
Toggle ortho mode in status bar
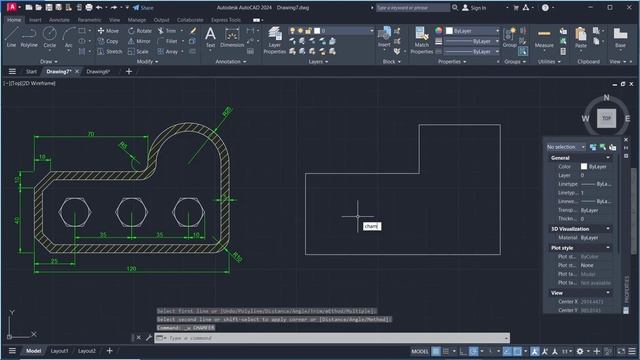pyautogui.click(x=462, y=351)
